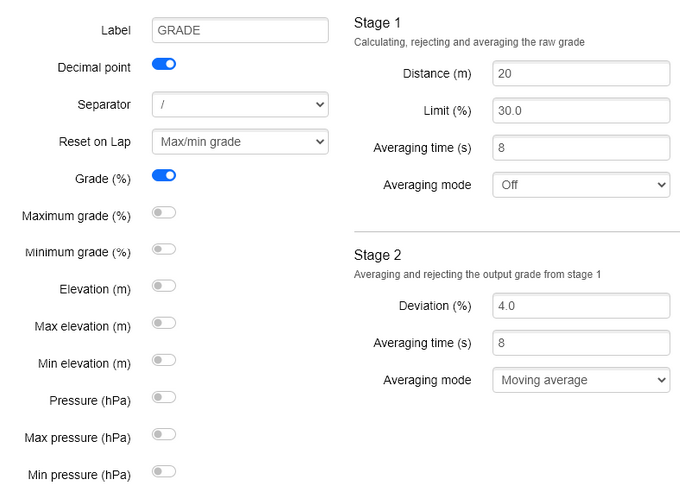
Task: Open Stage 2 Averaging mode dropdown
Action: (x=581, y=380)
